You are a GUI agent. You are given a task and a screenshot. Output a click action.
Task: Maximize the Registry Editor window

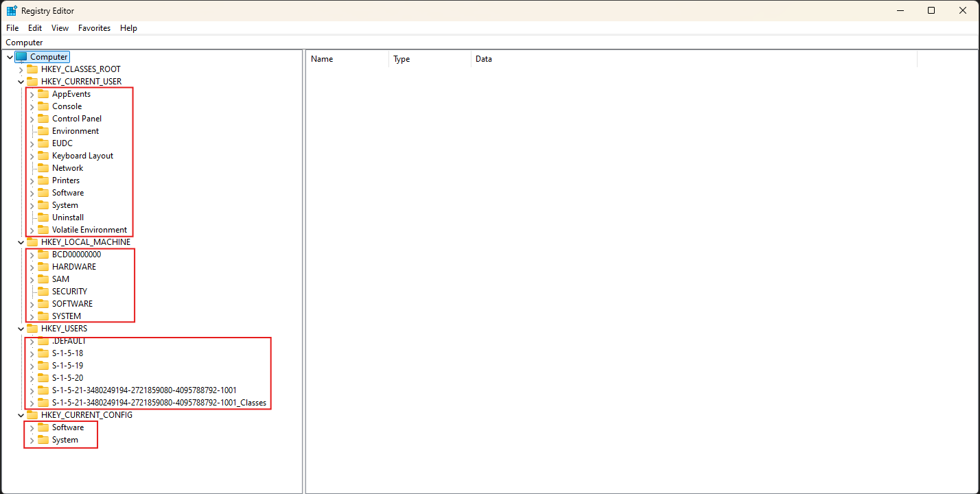pos(931,10)
